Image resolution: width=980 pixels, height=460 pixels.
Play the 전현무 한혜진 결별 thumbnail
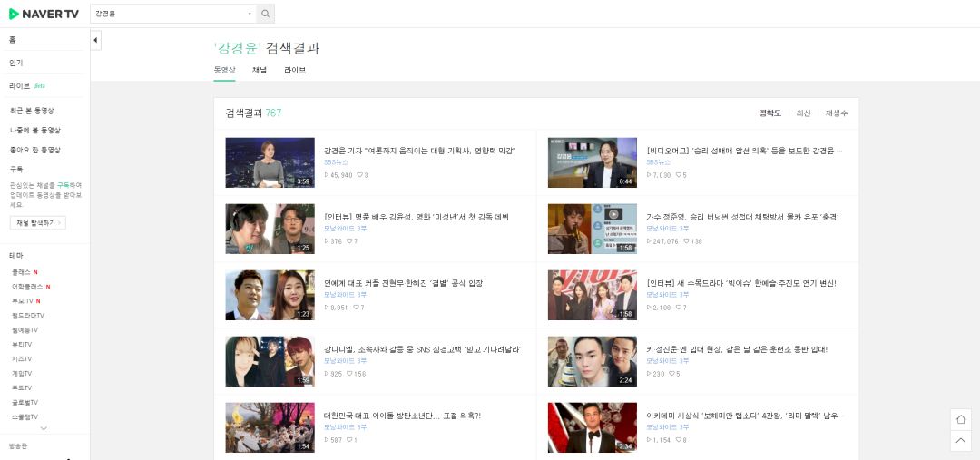pyautogui.click(x=270, y=295)
